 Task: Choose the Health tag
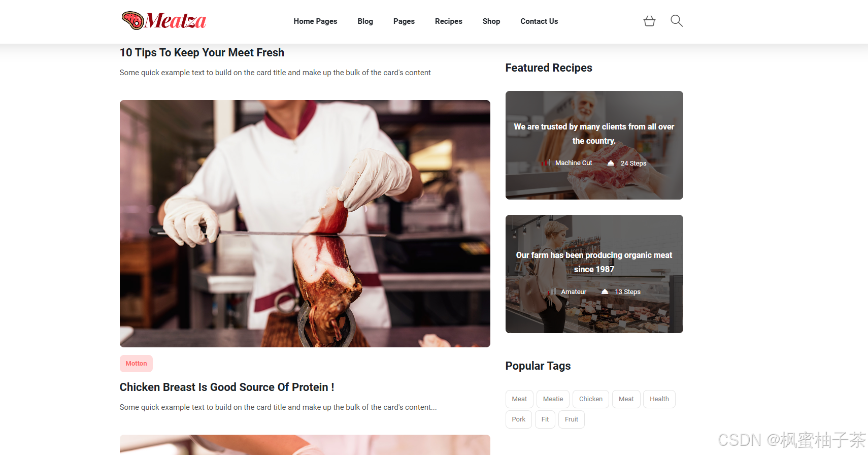point(659,399)
